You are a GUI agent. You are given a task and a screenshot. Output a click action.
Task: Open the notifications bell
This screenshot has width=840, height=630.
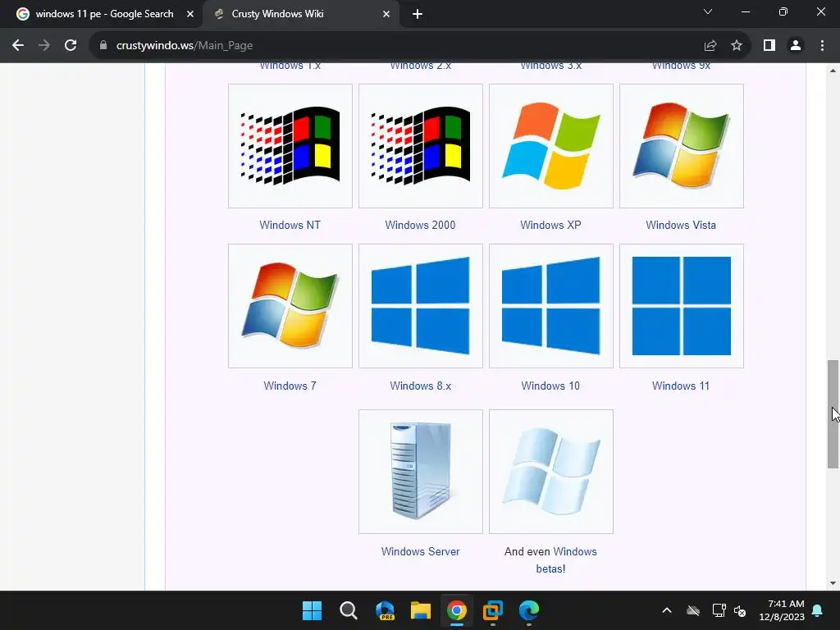coord(818,610)
